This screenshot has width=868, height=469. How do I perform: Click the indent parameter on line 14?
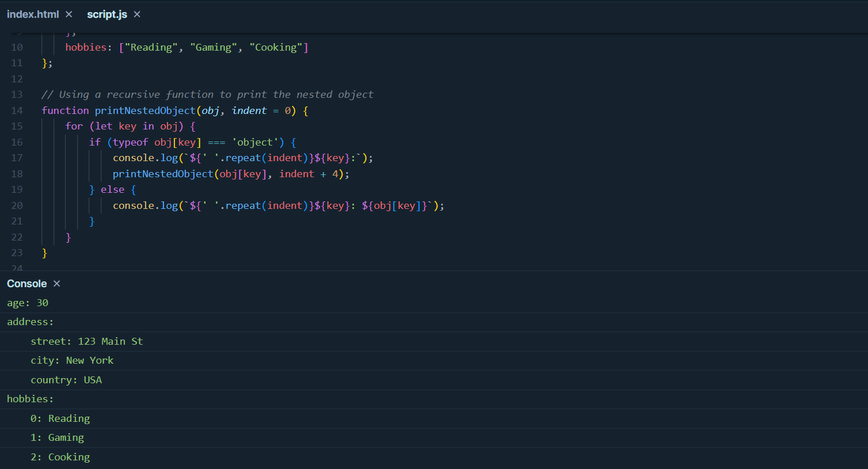click(x=249, y=110)
